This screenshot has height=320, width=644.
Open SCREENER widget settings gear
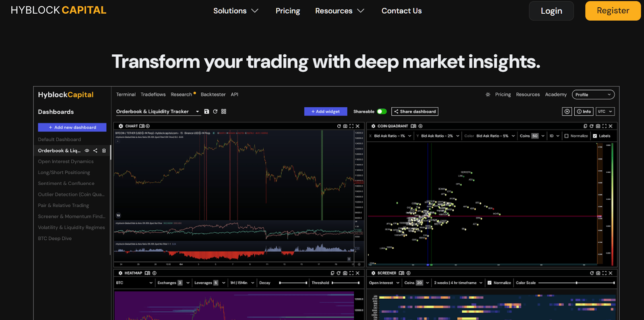point(373,273)
